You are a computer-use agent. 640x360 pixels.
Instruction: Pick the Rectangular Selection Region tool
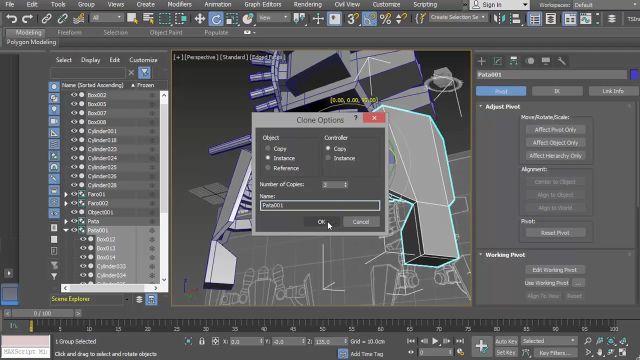click(x=164, y=19)
